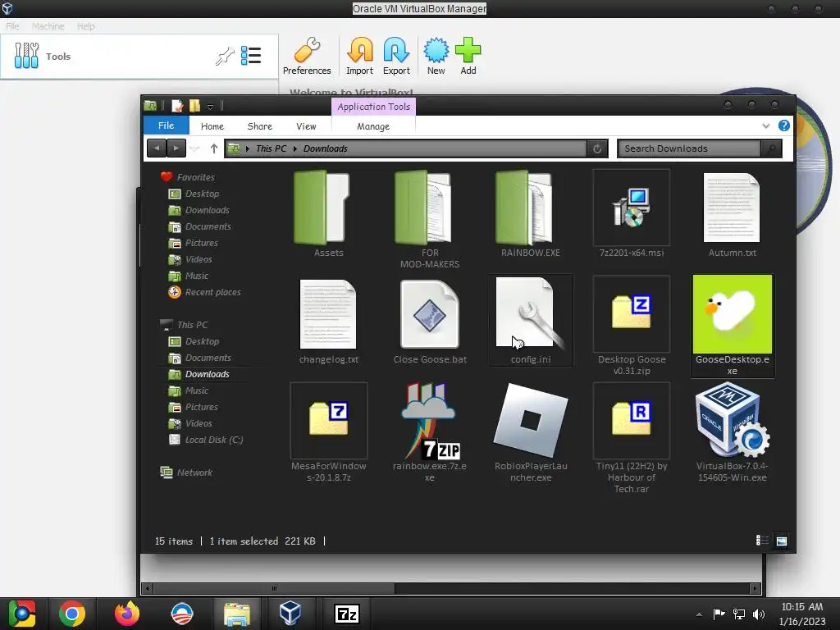Go forward in Explorer navigation
The height and width of the screenshot is (630, 840).
[176, 148]
